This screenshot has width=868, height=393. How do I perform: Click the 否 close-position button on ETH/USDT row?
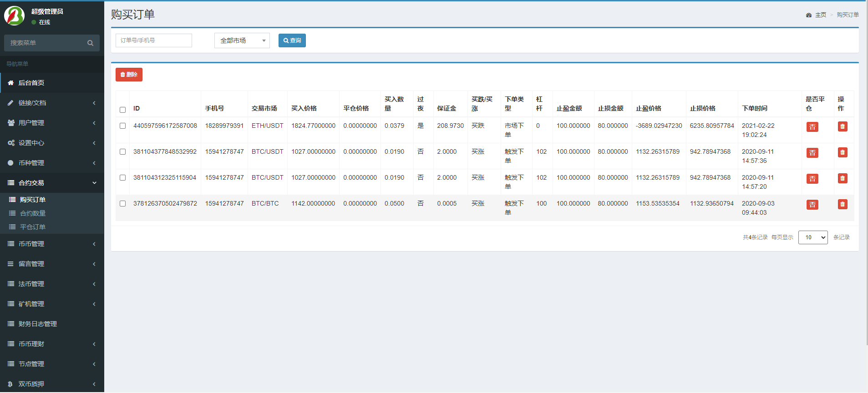point(812,127)
